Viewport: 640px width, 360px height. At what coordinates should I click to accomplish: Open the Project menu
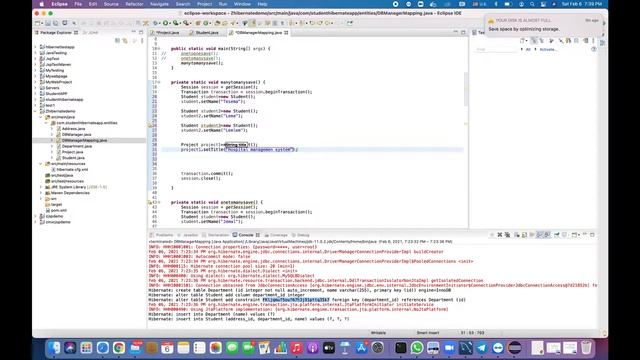204,4
